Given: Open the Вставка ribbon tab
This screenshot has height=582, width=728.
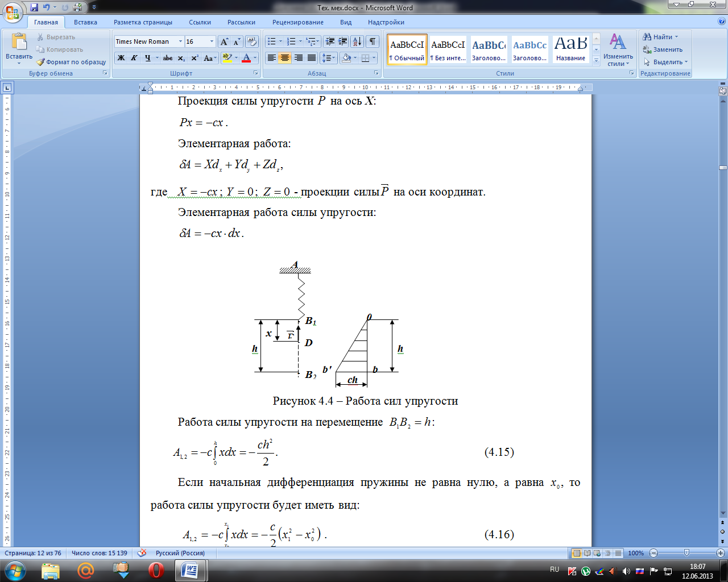Looking at the screenshot, I should pos(85,22).
